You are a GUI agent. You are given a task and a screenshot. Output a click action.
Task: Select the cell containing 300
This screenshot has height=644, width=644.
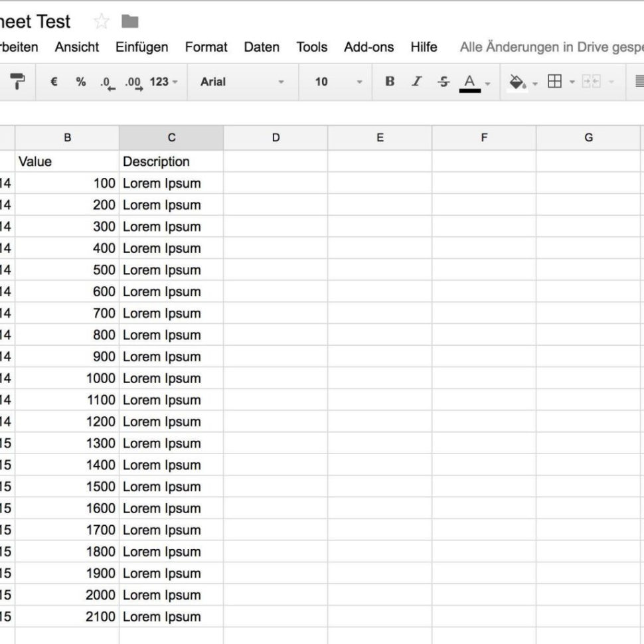point(67,226)
